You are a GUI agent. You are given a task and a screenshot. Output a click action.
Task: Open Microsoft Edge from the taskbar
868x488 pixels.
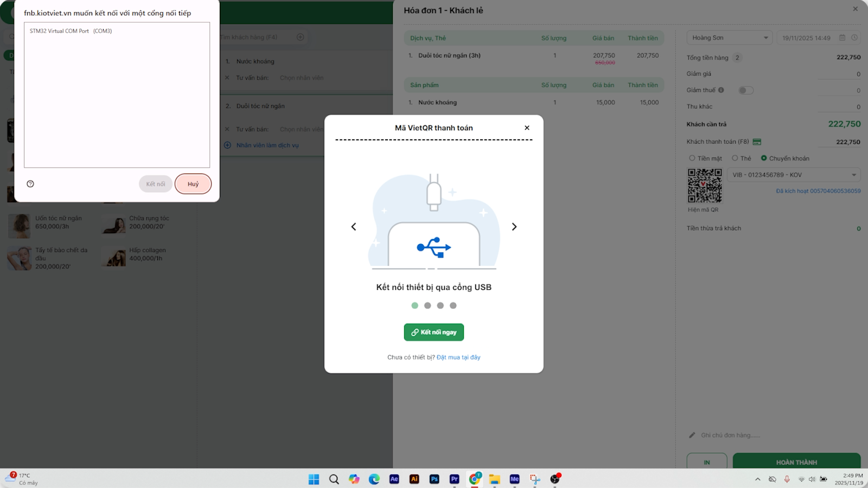(x=374, y=479)
